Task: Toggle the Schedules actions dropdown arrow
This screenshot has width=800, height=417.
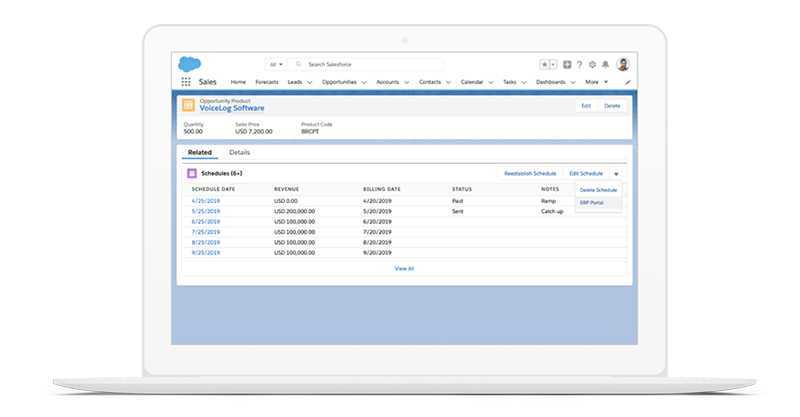Action: [x=616, y=174]
